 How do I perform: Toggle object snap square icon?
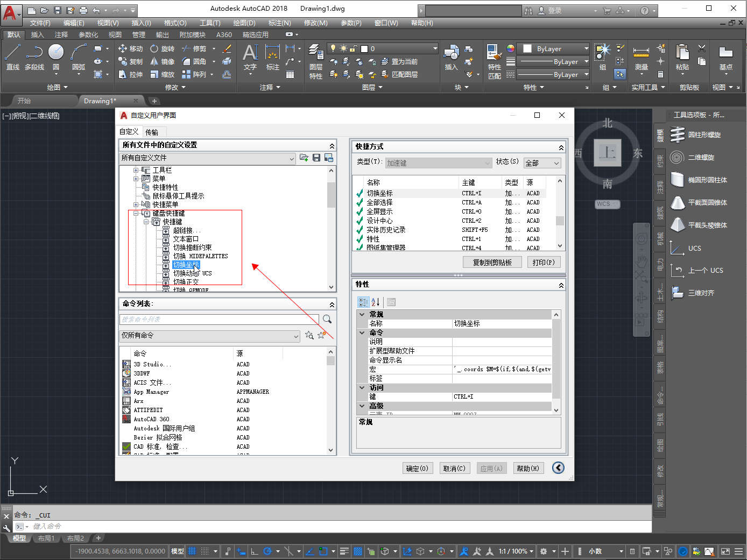point(323,551)
